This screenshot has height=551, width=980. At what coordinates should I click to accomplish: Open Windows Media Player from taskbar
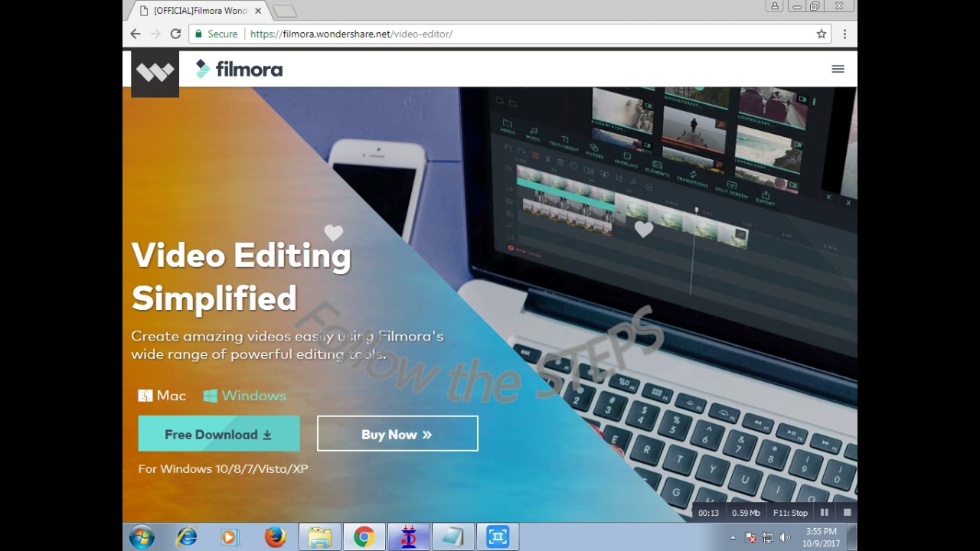229,537
